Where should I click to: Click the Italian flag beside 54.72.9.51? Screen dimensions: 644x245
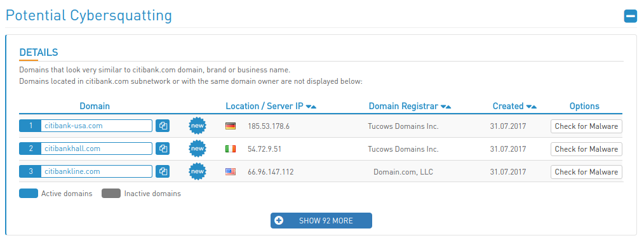[x=231, y=149]
